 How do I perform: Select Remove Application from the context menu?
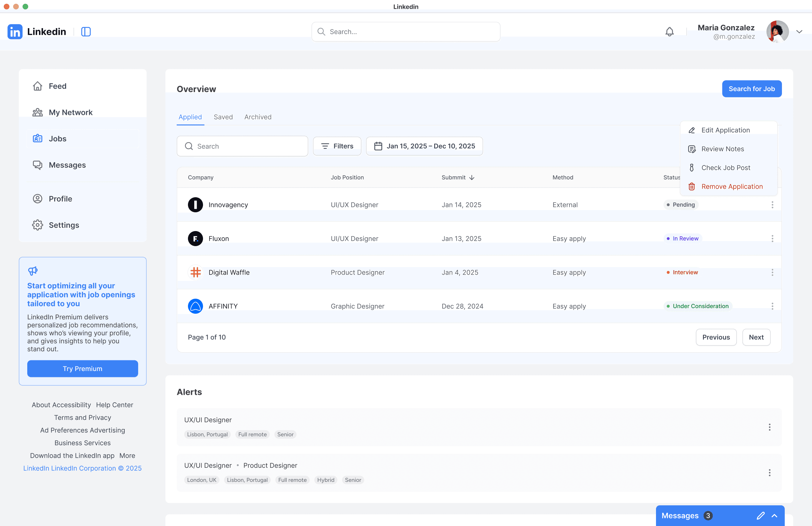731,187
